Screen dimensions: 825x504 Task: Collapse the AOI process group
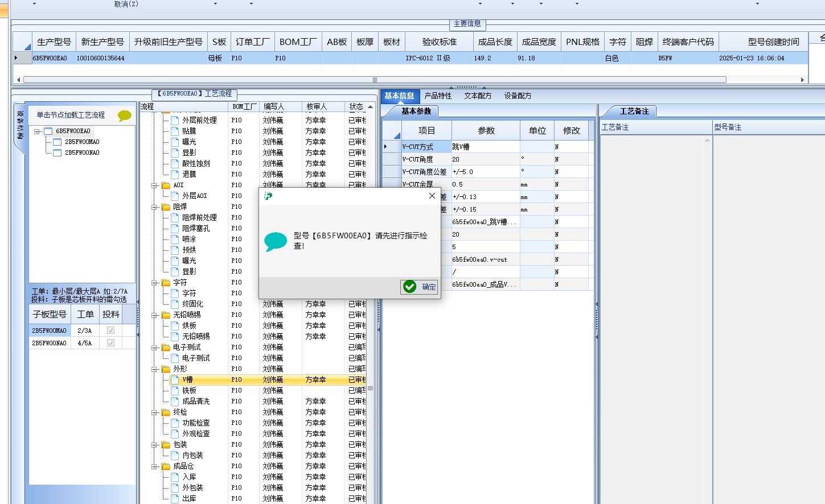(154, 185)
